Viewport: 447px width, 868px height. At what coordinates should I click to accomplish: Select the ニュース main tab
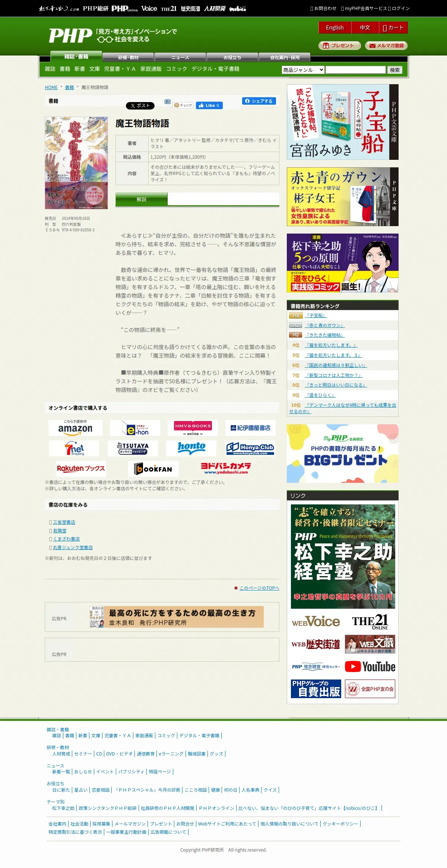(180, 57)
